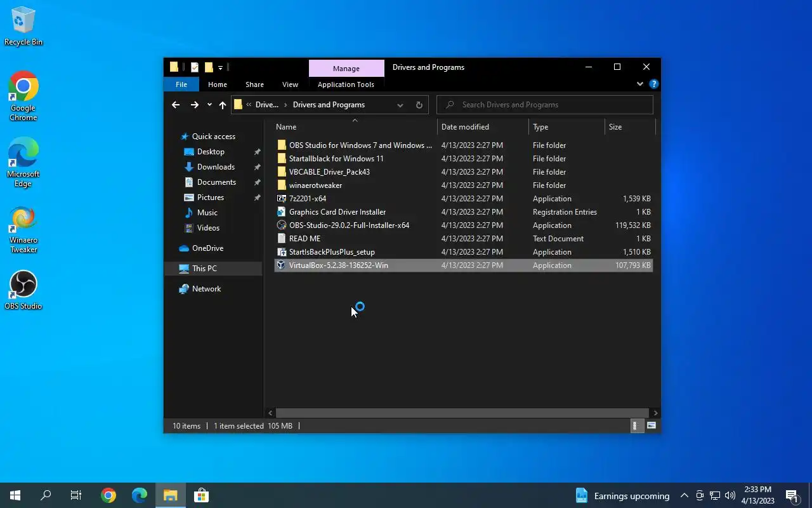The width and height of the screenshot is (812, 508).
Task: Open Microsoft Edge desktop shortcut
Action: pos(23,163)
